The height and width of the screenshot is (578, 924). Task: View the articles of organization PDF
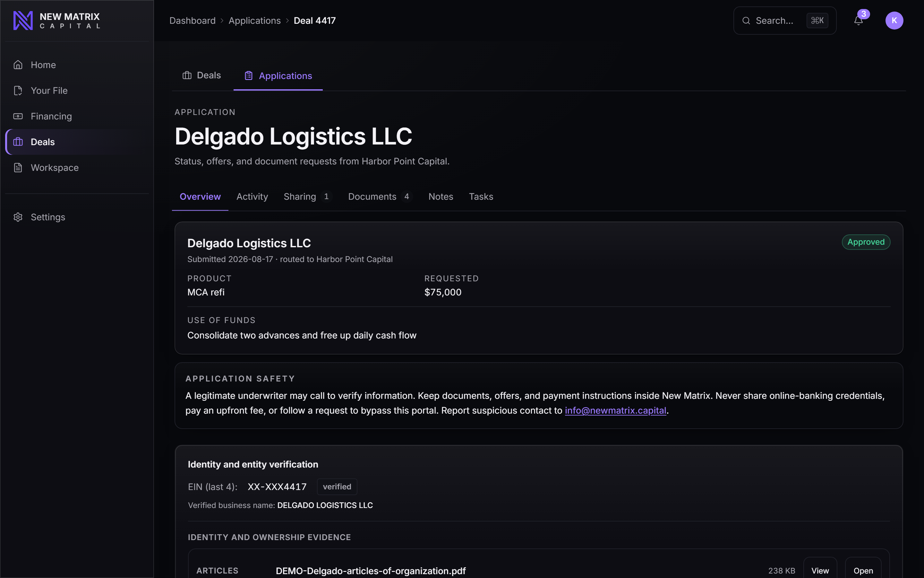coord(820,570)
